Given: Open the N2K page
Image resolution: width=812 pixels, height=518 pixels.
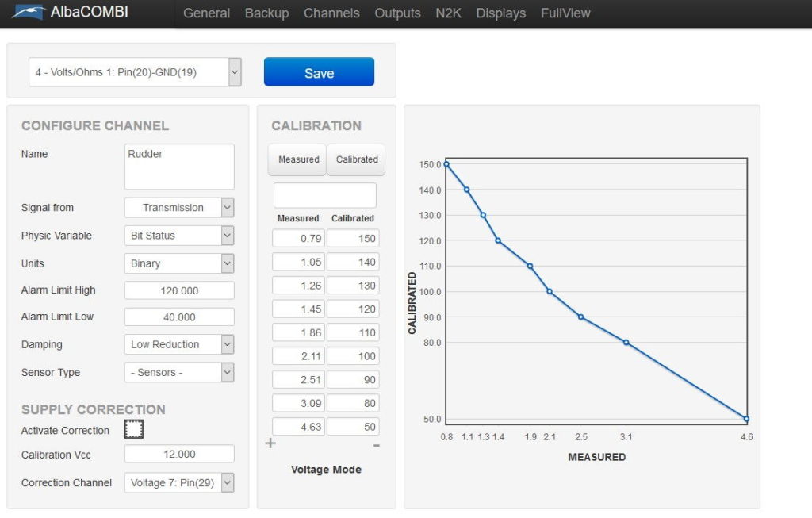Looking at the screenshot, I should click(x=448, y=13).
